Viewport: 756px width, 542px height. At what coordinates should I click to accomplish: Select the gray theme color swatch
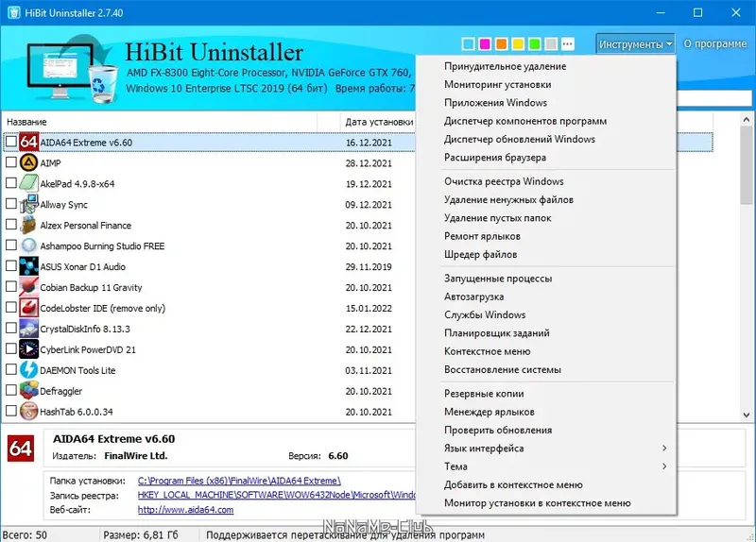point(551,43)
